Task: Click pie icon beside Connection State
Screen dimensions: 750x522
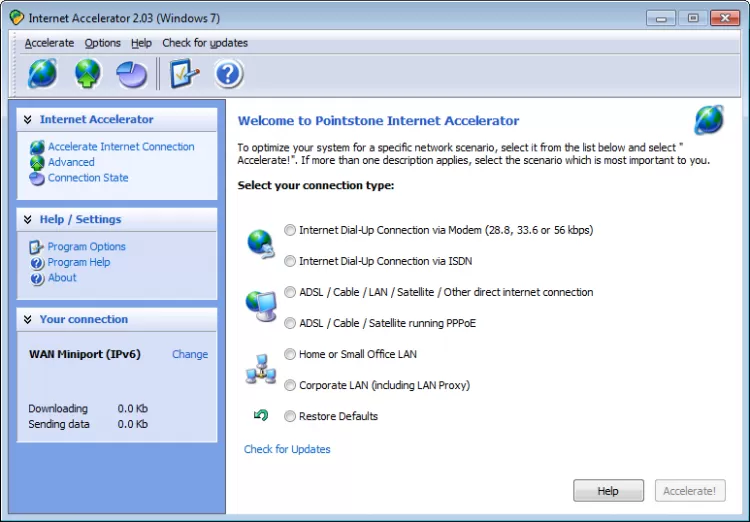Action: [x=37, y=178]
